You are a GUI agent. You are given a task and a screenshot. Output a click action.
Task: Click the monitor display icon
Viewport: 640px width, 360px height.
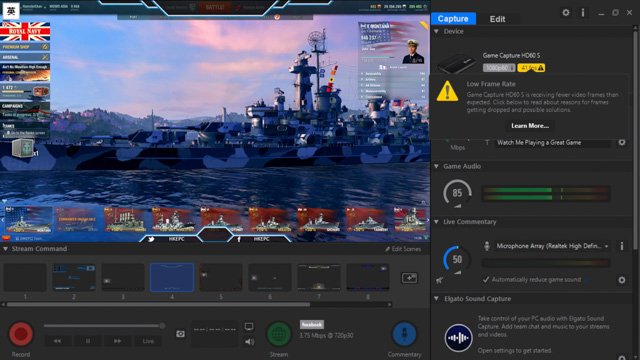point(249,327)
